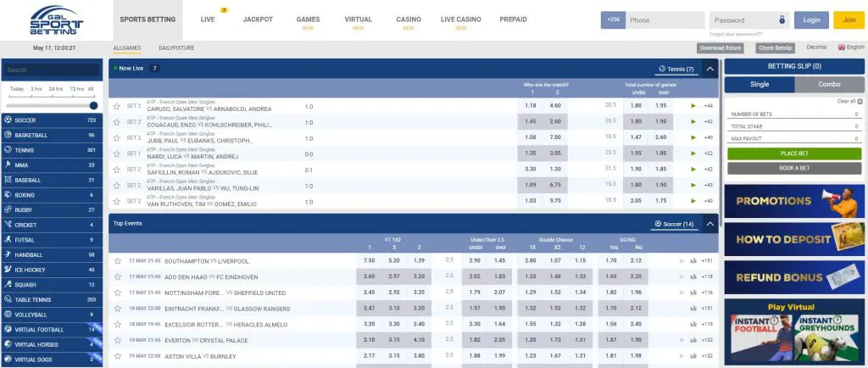Collapse the Now Live section

(x=710, y=70)
